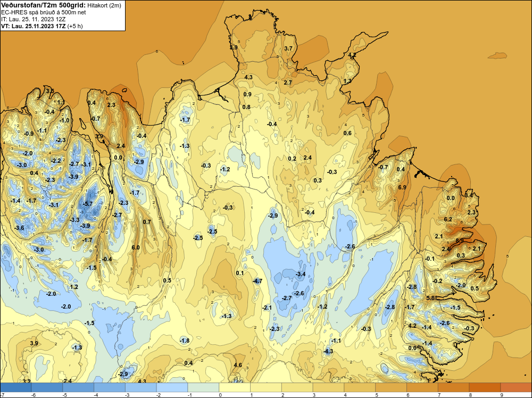Click the temperature value 8.9
Screen dimensions: 532x398
click(x=460, y=241)
